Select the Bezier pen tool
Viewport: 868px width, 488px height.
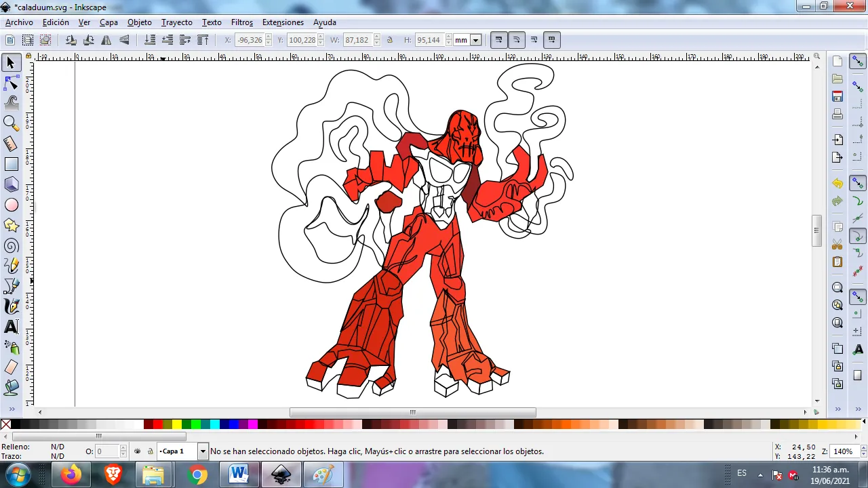[11, 286]
